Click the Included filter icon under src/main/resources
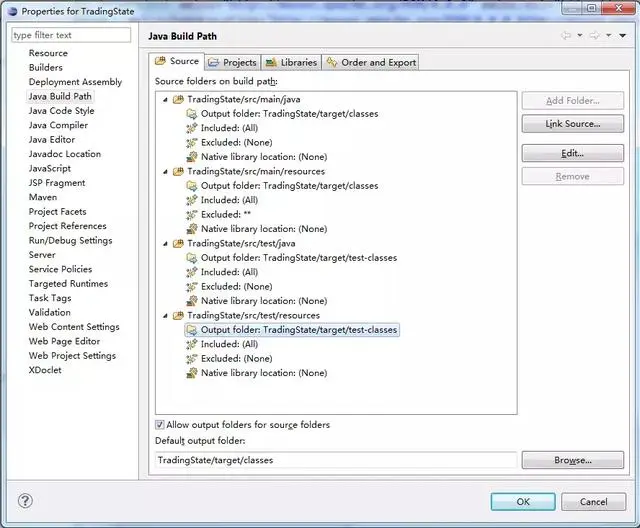The width and height of the screenshot is (640, 528). pos(192,200)
